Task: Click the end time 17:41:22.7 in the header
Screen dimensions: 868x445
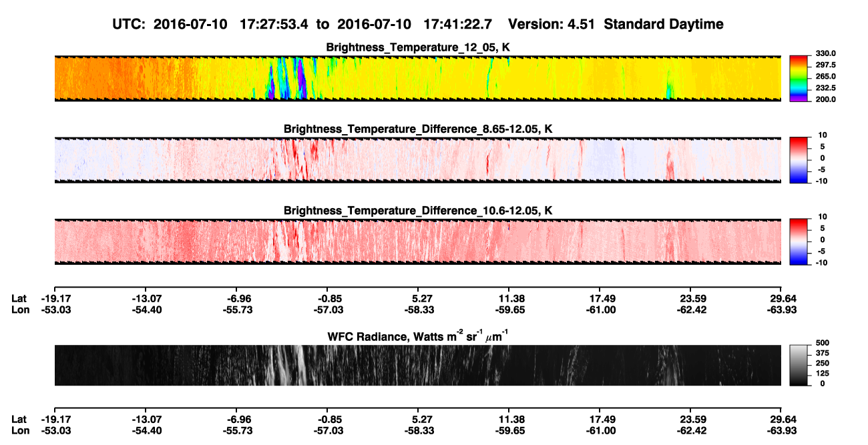Action: coord(458,25)
